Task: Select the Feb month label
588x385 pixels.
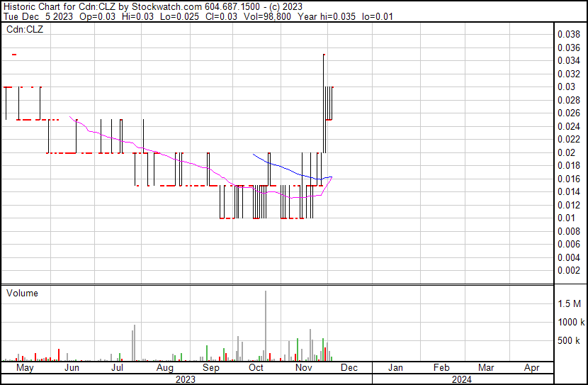Action: 441,368
